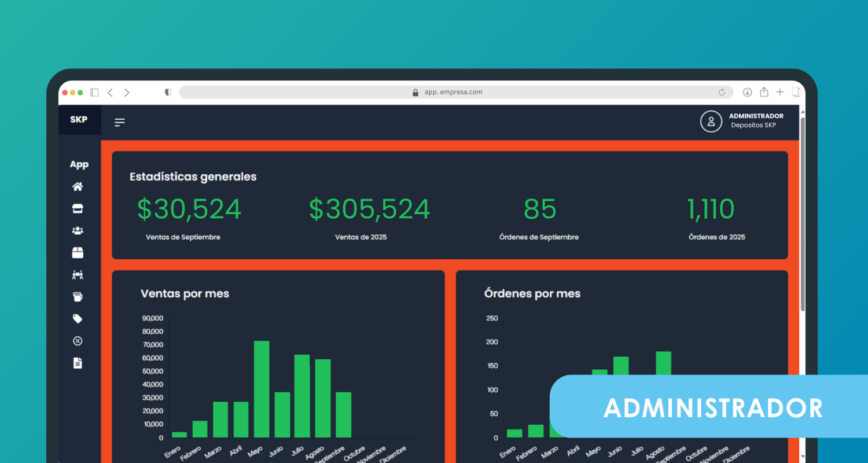The width and height of the screenshot is (868, 463).
Task: Click the page's vertical scrollbar
Action: (x=803, y=214)
